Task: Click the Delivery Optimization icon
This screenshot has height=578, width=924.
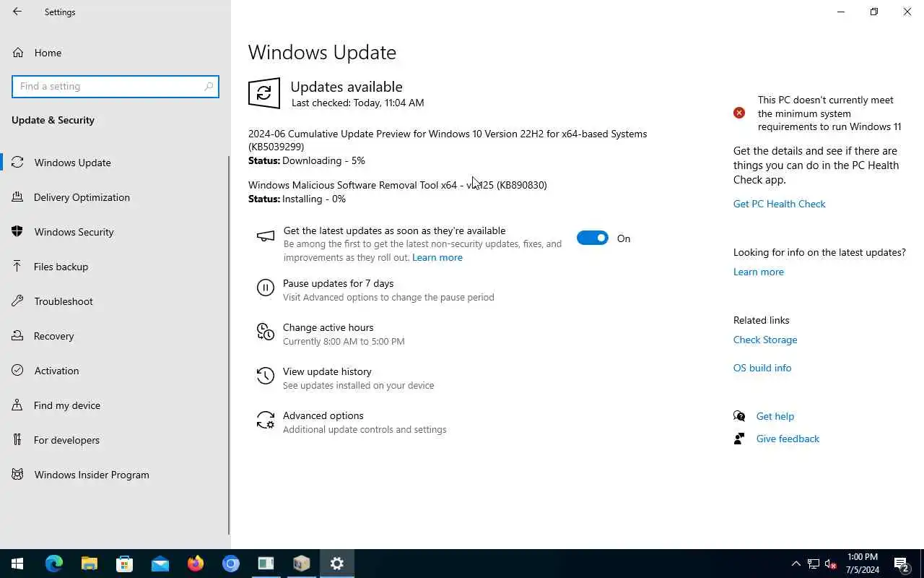Action: pyautogui.click(x=18, y=197)
